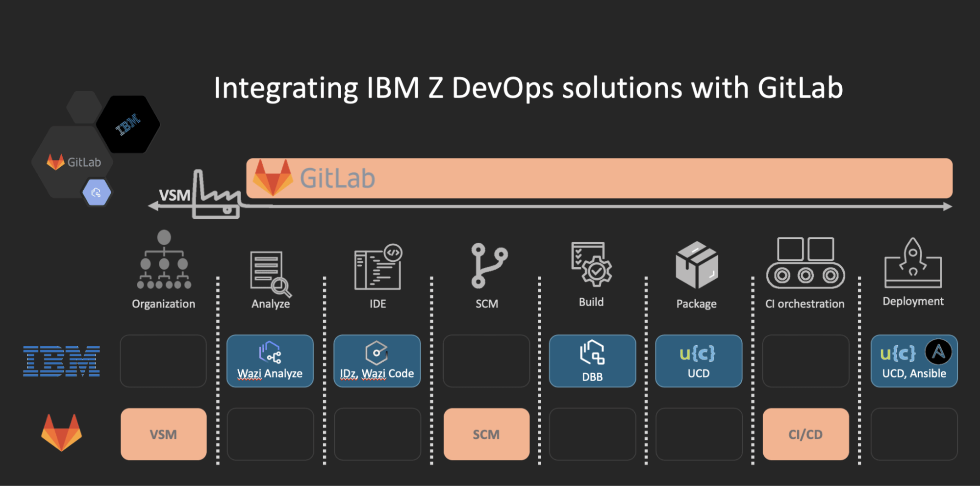This screenshot has width=980, height=486.
Task: Click the Deployment rocket icon
Action: click(x=913, y=263)
